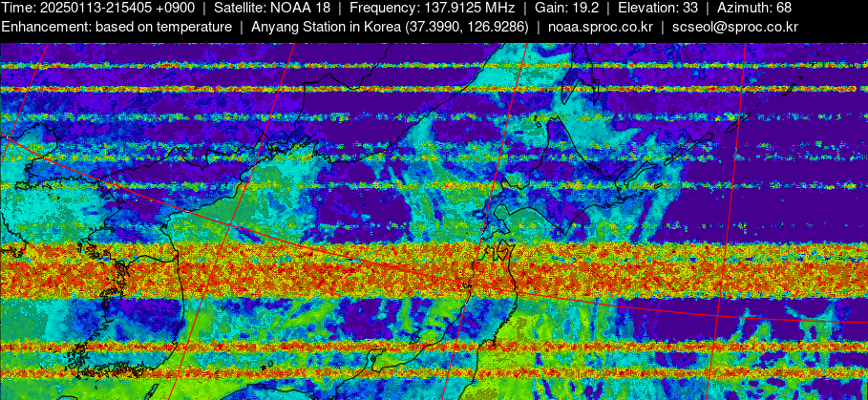This screenshot has width=868, height=400.
Task: Select the Frequency 137.9125 MHz value
Action: tap(462, 8)
